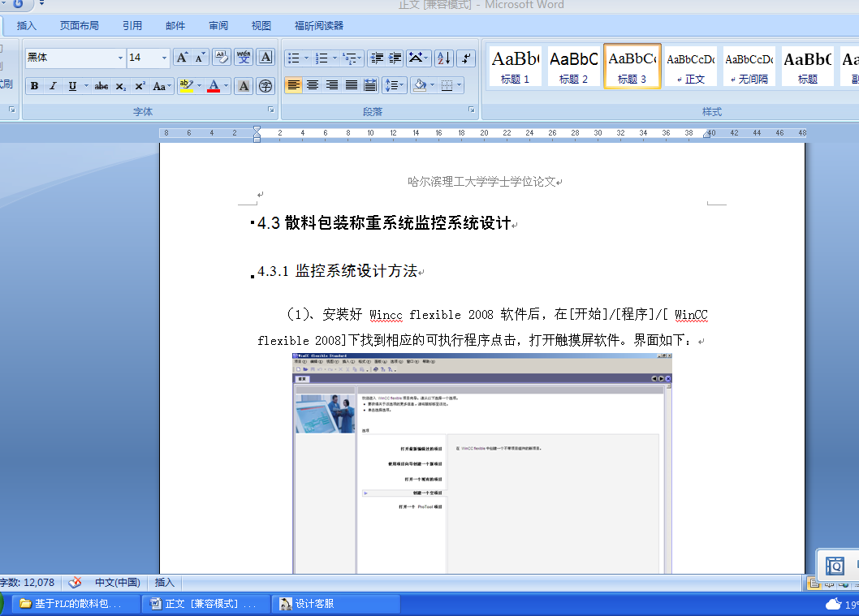Toggle Bold formatting
This screenshot has width=859, height=616.
[34, 86]
